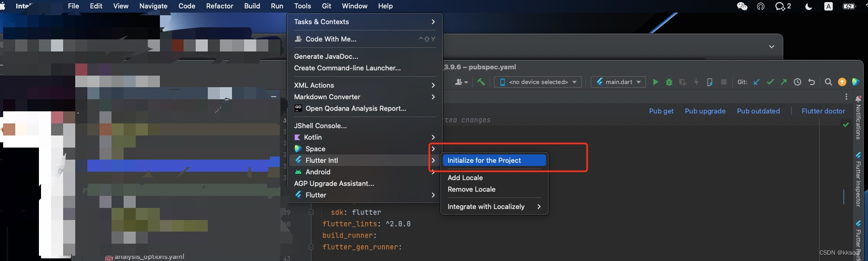The height and width of the screenshot is (261, 868).
Task: Select Add Locale menu item
Action: [x=494, y=178]
